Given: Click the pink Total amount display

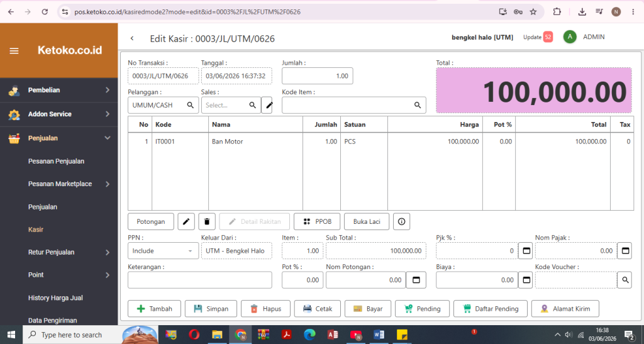Looking at the screenshot, I should coord(533,91).
